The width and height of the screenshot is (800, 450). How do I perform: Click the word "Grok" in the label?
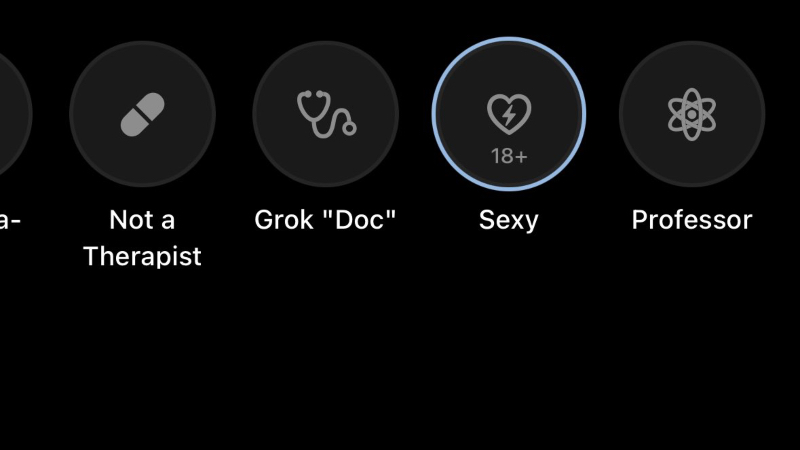284,220
